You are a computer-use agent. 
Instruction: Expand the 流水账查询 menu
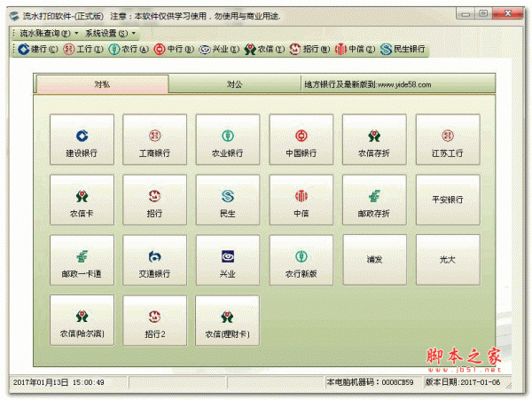click(x=49, y=33)
